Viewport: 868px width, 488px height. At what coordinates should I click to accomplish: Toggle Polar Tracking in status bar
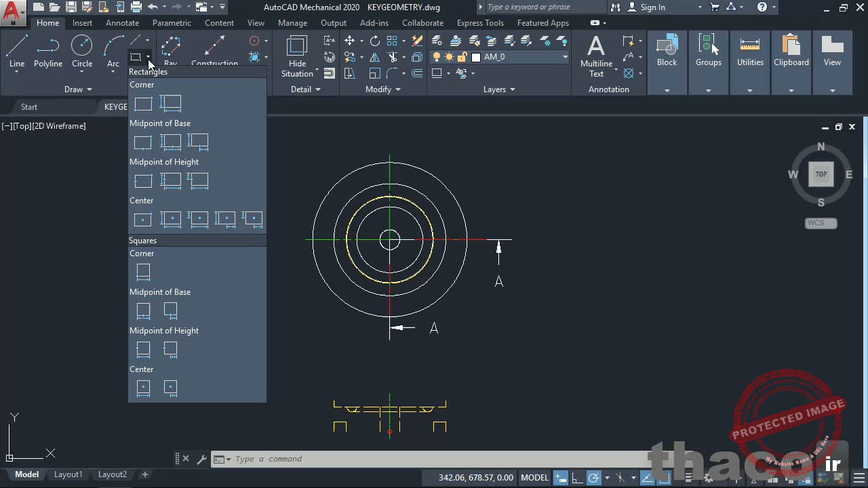click(593, 478)
